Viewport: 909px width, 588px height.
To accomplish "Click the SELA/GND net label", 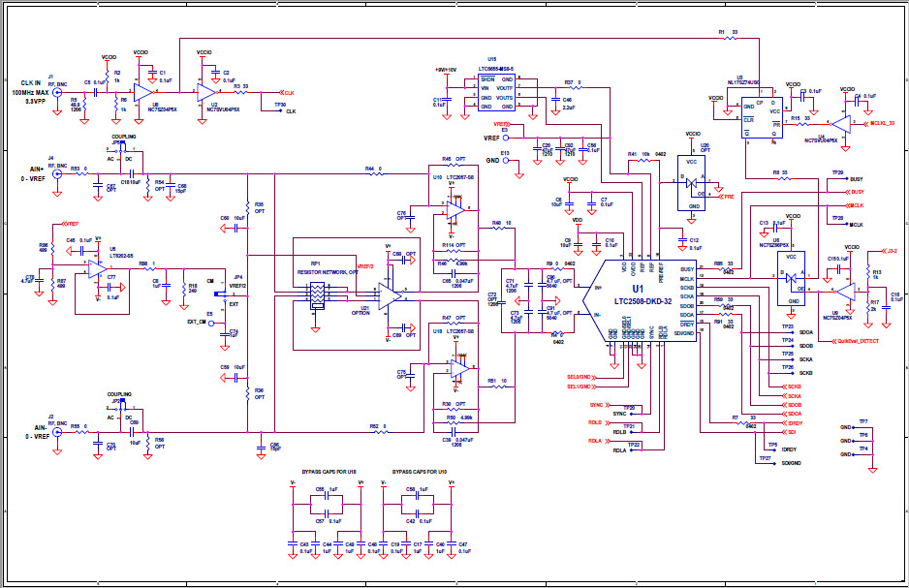I will coord(578,377).
